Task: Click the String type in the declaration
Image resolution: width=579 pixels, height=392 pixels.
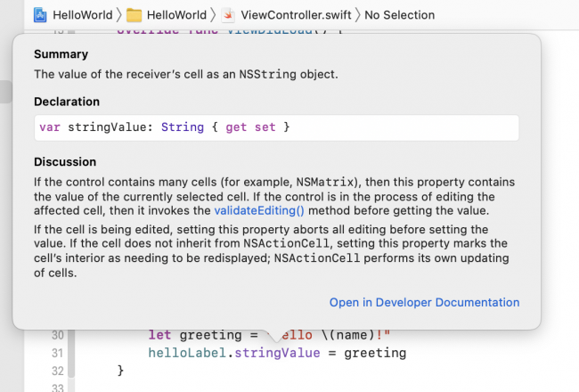Action: (x=174, y=127)
